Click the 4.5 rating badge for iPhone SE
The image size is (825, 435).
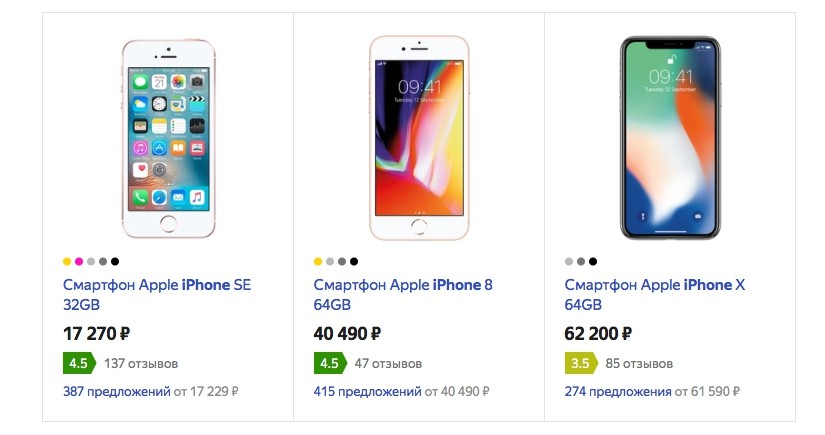[x=78, y=363]
